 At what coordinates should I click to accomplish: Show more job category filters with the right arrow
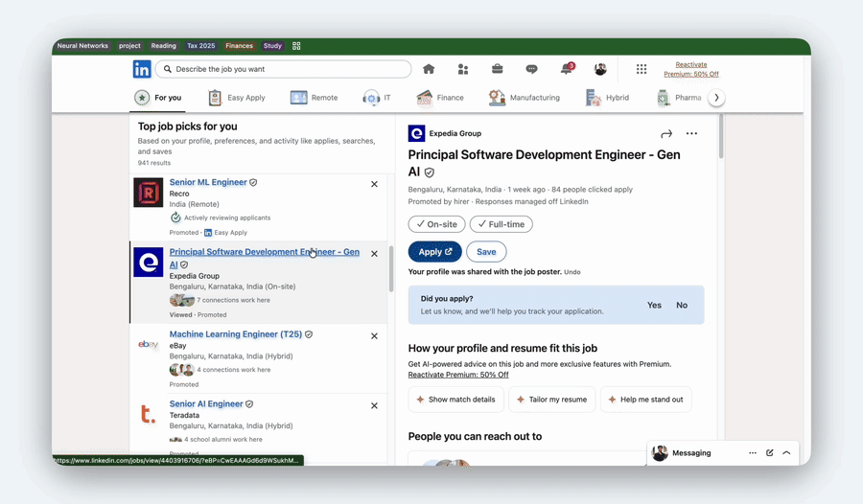tap(716, 98)
